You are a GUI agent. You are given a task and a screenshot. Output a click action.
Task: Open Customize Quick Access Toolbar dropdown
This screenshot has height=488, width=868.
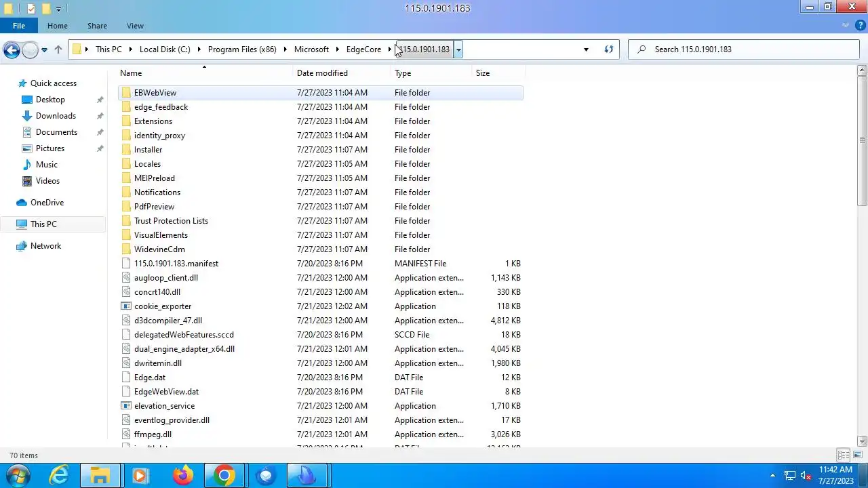(58, 9)
